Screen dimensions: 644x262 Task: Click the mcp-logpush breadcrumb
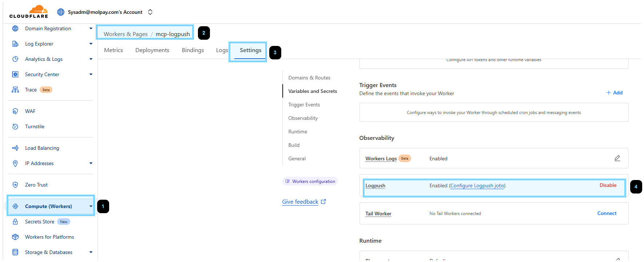(173, 34)
